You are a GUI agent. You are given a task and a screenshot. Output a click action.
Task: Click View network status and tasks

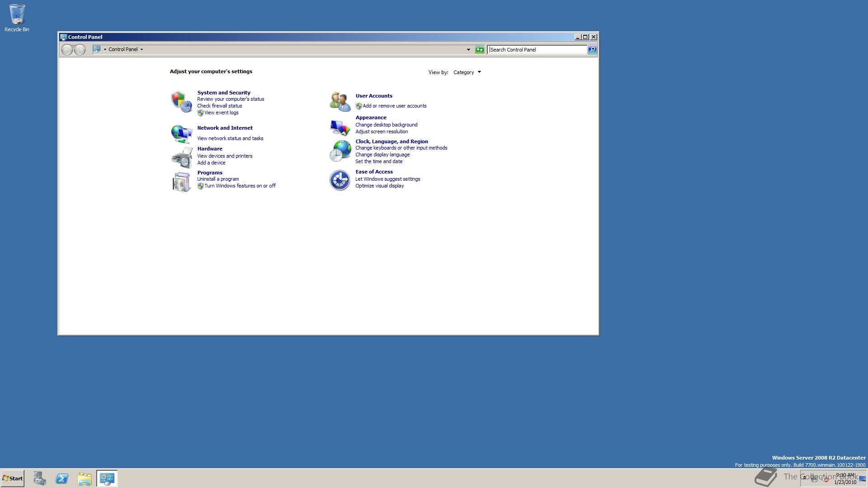tap(230, 139)
